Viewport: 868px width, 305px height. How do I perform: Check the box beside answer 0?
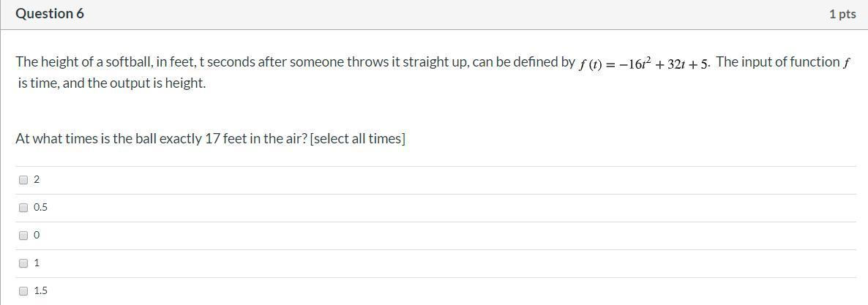23,236
